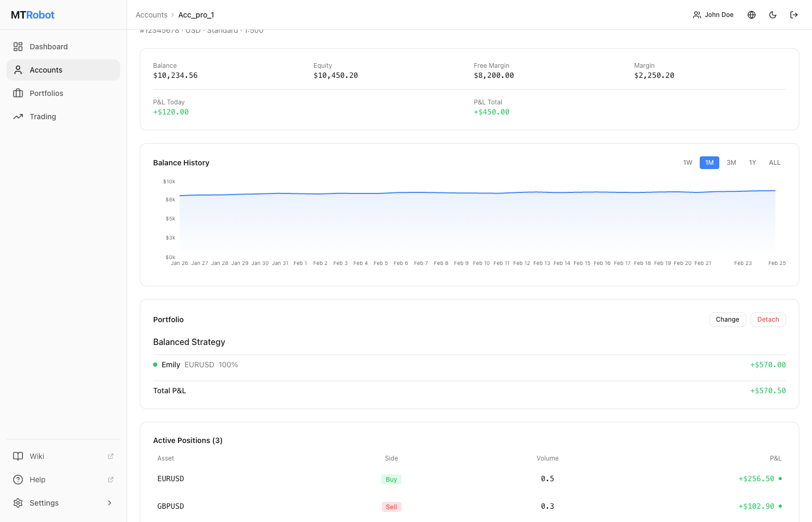Image resolution: width=812 pixels, height=522 pixels.
Task: Open the language globe icon
Action: pos(752,15)
